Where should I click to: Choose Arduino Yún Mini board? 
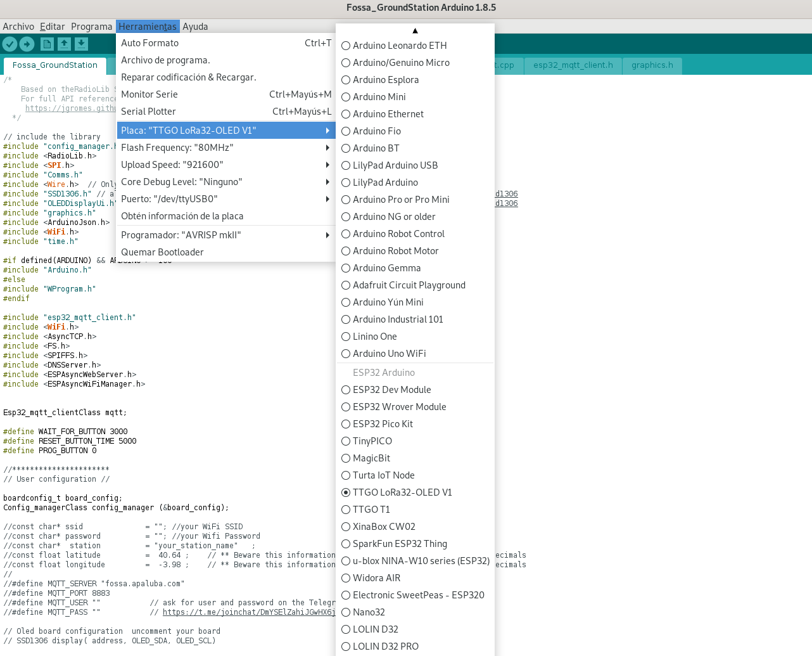click(415, 302)
